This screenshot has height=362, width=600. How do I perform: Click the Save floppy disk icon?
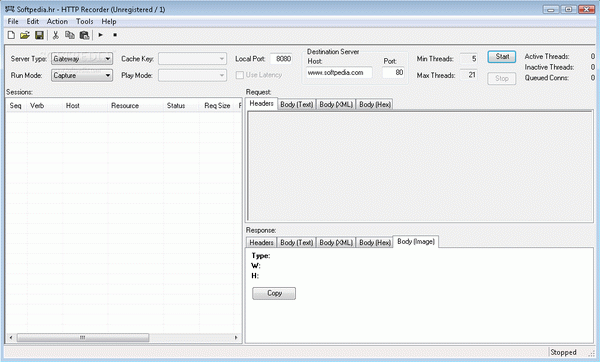(x=39, y=35)
